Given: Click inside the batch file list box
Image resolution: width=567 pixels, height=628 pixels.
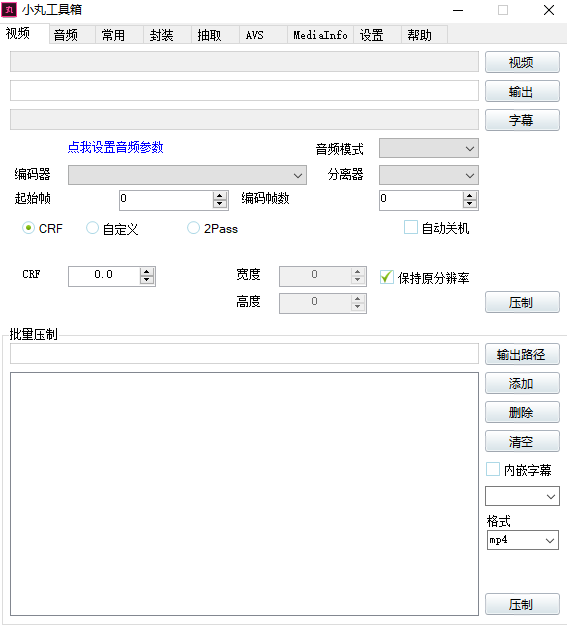Looking at the screenshot, I should tap(244, 494).
